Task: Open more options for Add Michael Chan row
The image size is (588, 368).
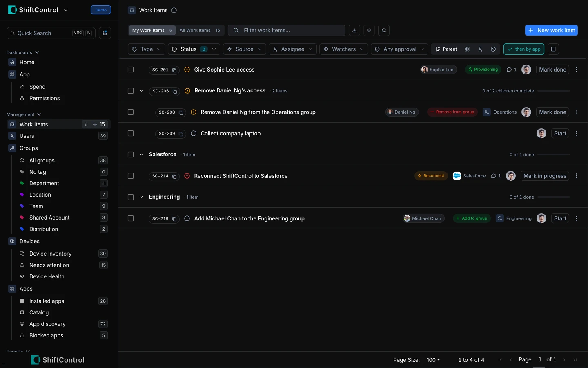Action: click(x=577, y=218)
